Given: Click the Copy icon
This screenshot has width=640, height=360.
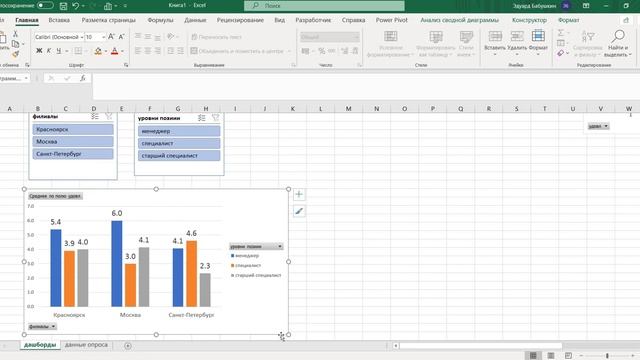Looking at the screenshot, I should pos(16,44).
